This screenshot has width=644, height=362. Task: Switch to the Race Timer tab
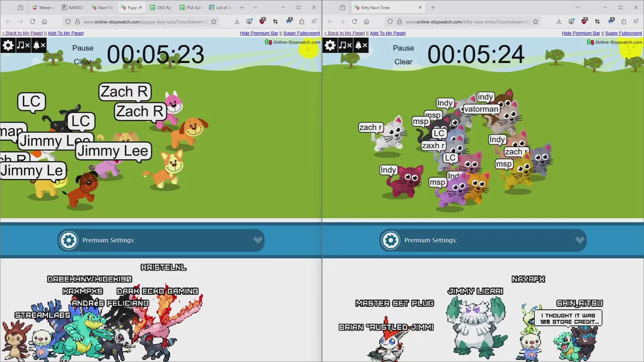[x=103, y=8]
